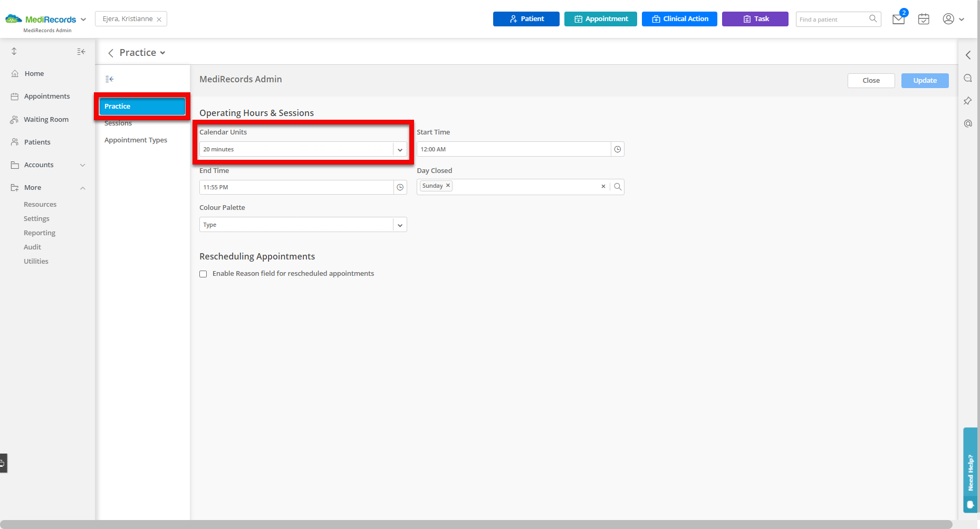Click the End Time field showing 11:55 PM
The image size is (980, 529).
point(296,187)
